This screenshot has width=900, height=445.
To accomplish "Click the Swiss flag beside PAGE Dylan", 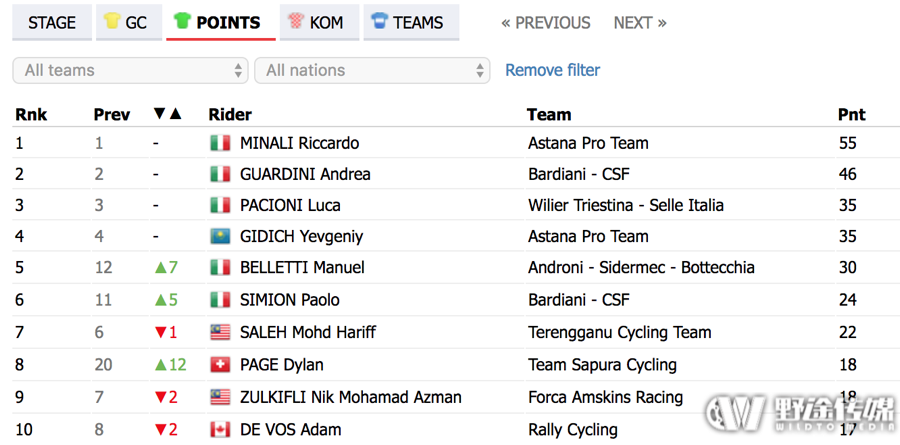I will coord(220,365).
